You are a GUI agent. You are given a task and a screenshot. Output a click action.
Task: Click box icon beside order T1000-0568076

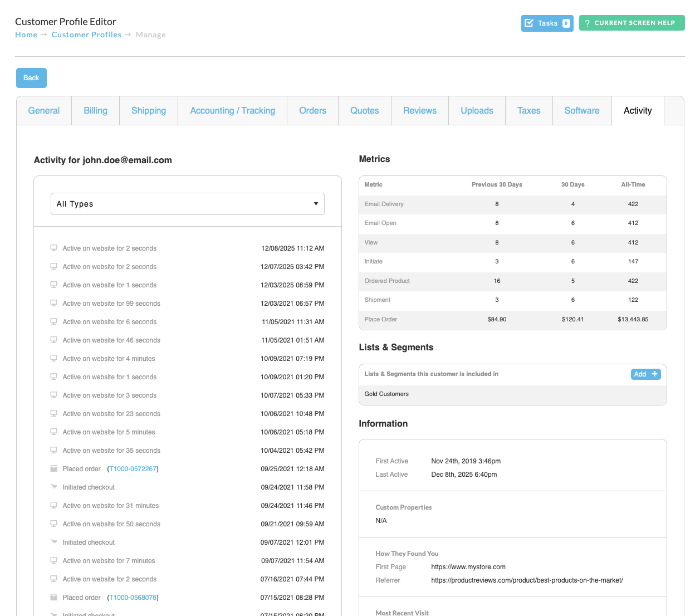click(54, 597)
